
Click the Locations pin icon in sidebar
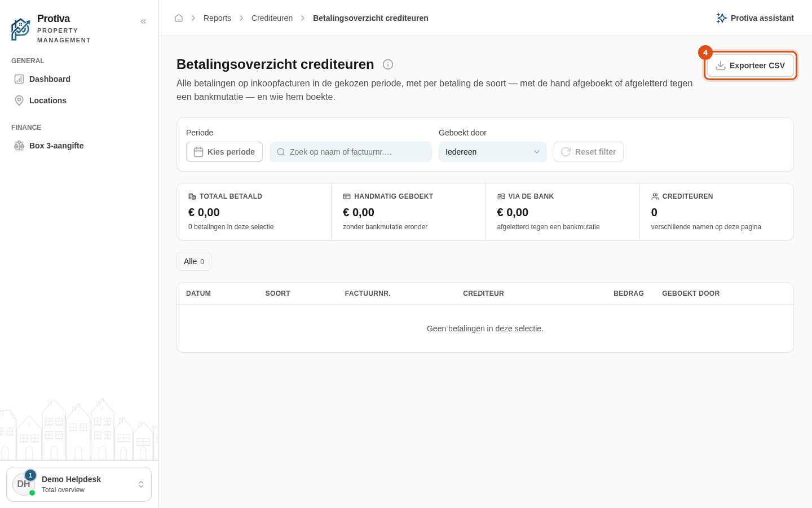pos(19,100)
